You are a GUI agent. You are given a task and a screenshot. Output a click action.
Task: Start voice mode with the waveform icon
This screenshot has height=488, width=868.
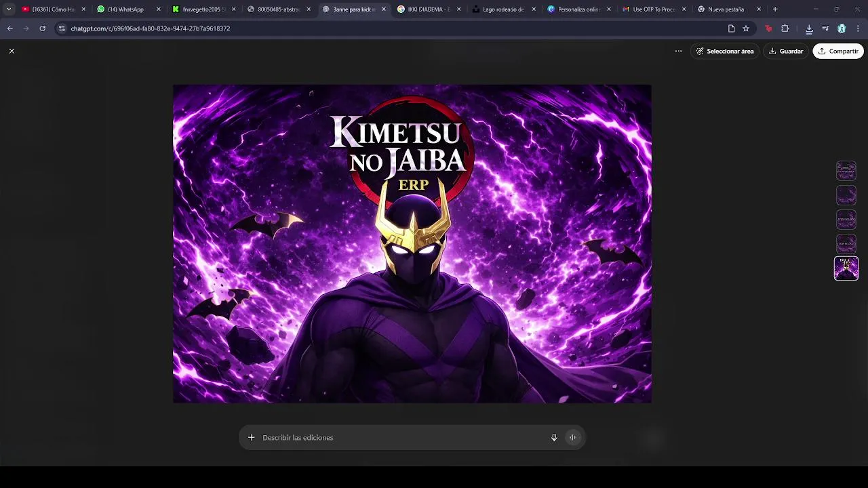tap(573, 437)
